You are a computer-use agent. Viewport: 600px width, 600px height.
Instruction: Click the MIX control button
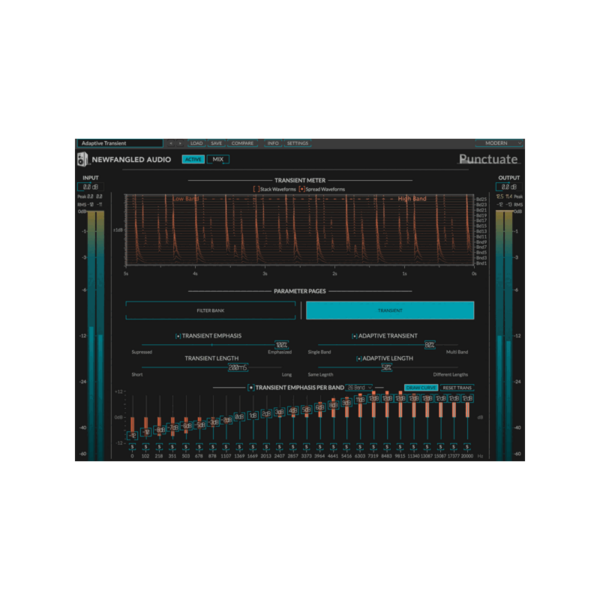(218, 159)
